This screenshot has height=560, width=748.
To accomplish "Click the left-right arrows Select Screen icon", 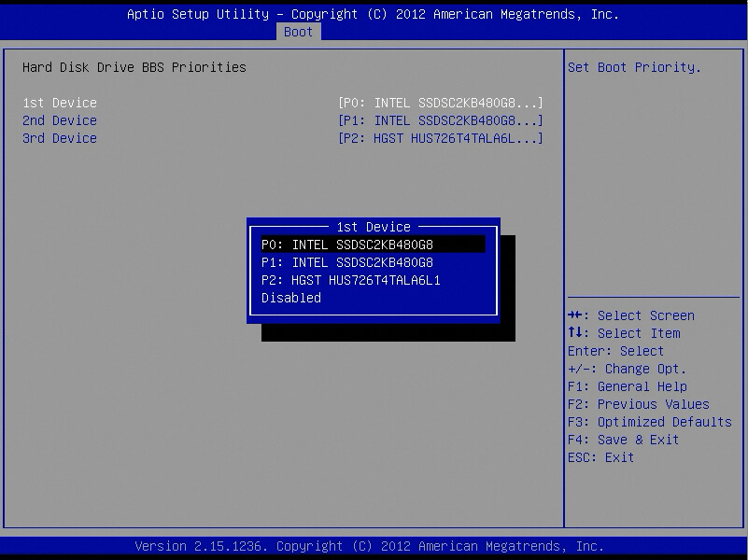I will pos(575,315).
